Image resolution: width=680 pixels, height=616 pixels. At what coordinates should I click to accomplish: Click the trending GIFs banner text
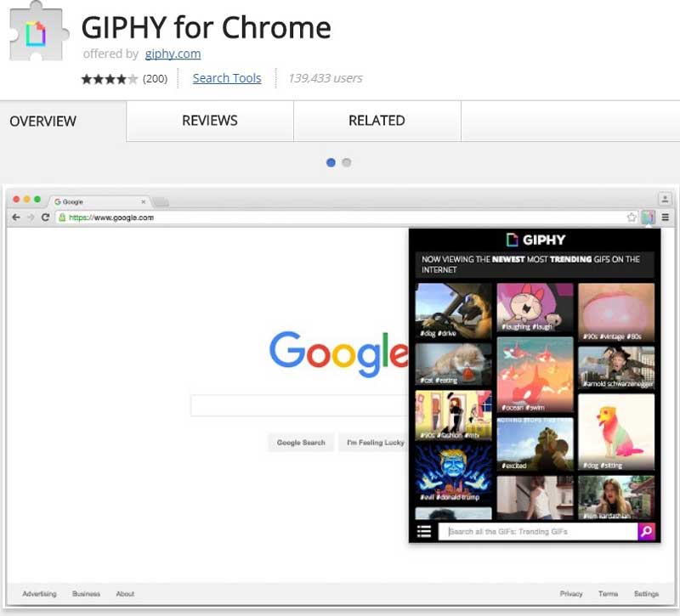pyautogui.click(x=535, y=264)
